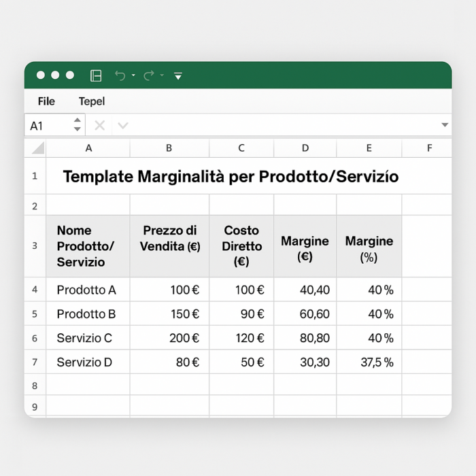Click the Enter checkmark icon in formula bar

pyautogui.click(x=123, y=125)
